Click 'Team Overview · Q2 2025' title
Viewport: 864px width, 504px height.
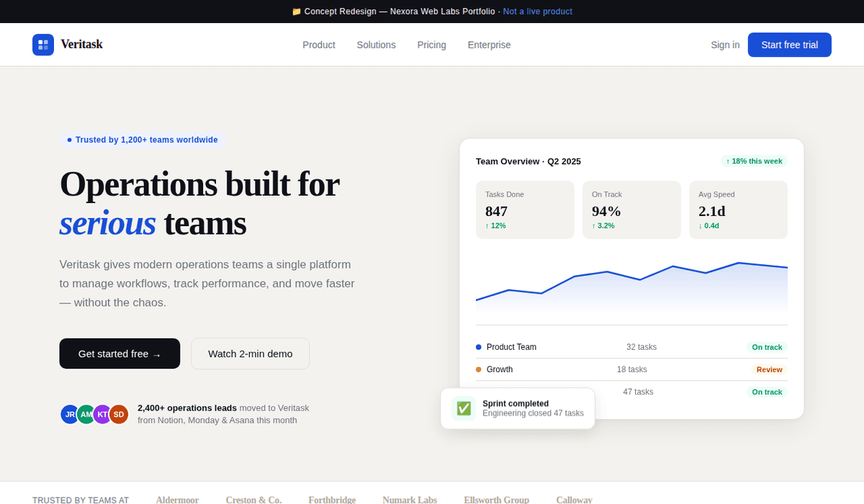point(528,161)
